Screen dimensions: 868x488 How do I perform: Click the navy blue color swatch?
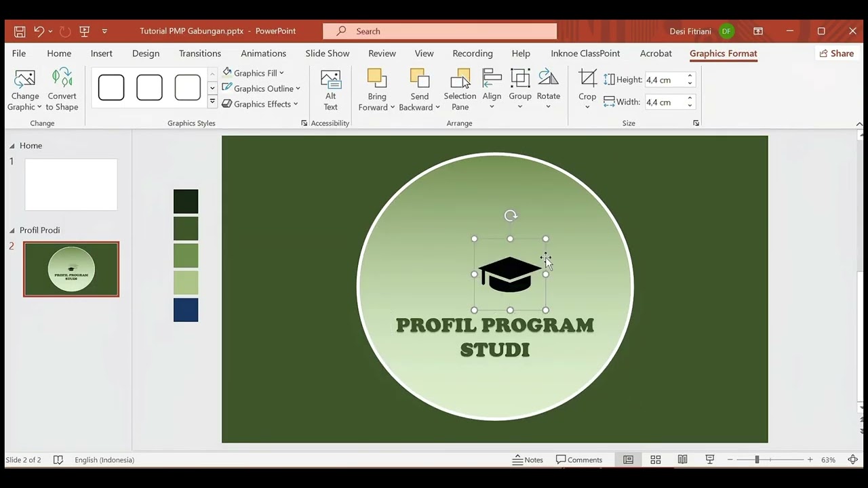tap(186, 310)
